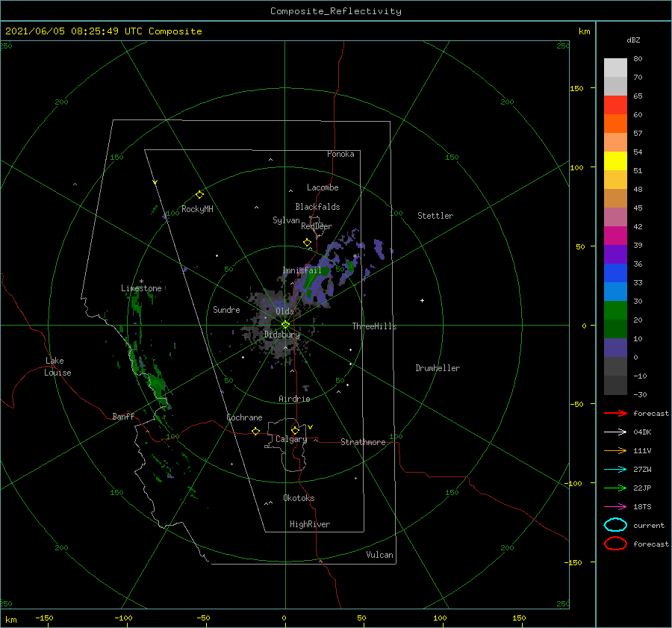672x628 pixels.
Task: Click the cyan current ellipse icon
Action: point(615,525)
